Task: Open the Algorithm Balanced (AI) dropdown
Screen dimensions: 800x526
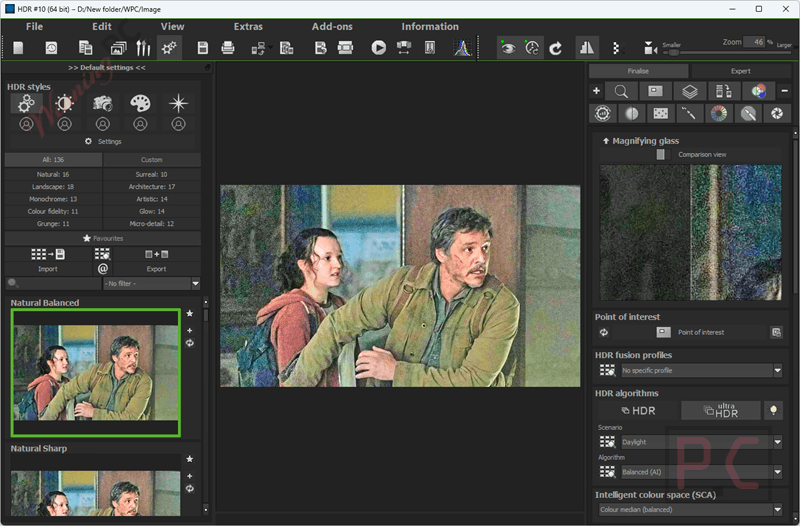Action: [x=702, y=472]
